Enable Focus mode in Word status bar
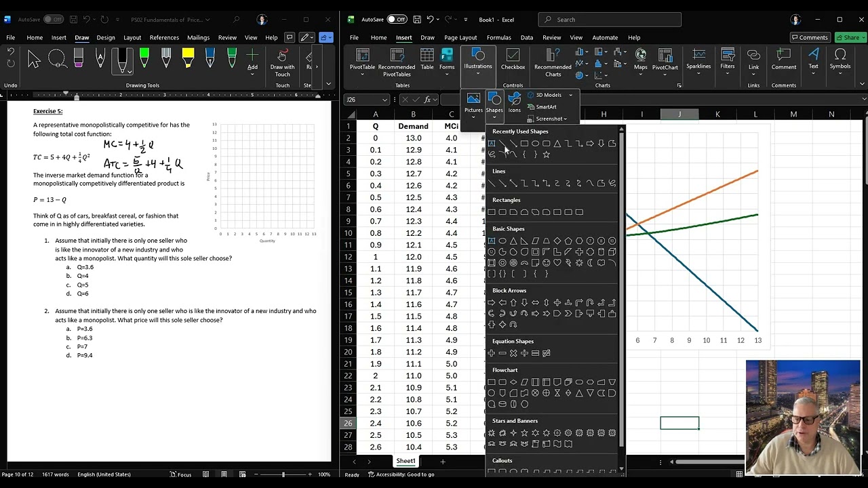 (180, 474)
